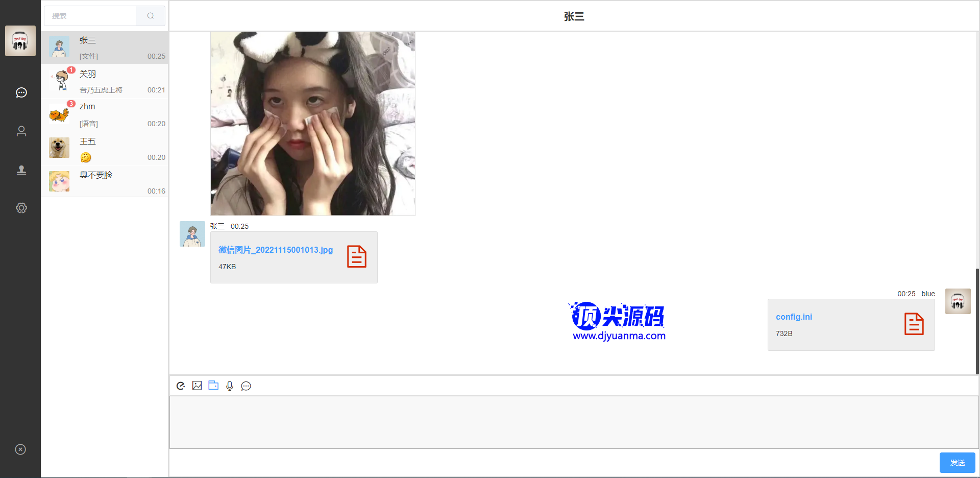Type in the contact search field

point(90,16)
